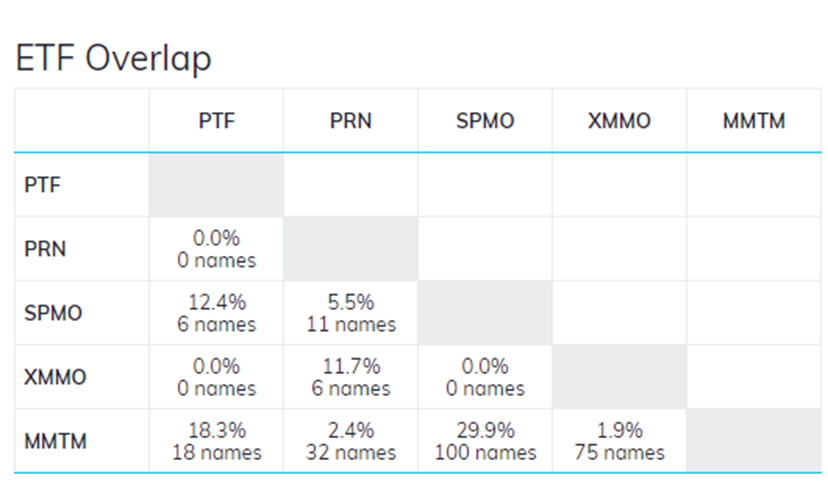Select the PRN row label

(x=44, y=249)
